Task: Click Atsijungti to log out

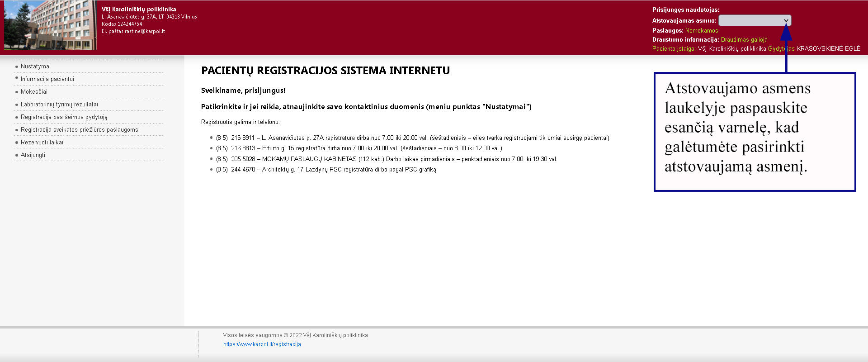Action: click(x=33, y=155)
